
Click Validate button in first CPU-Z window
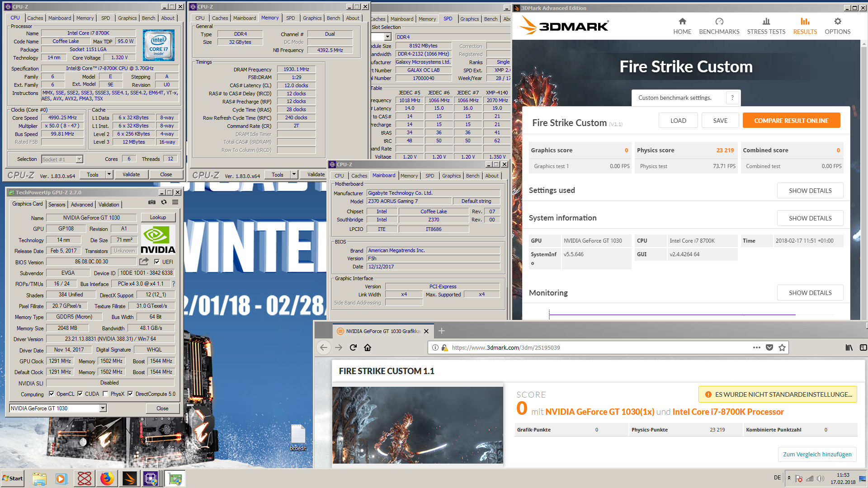point(131,174)
